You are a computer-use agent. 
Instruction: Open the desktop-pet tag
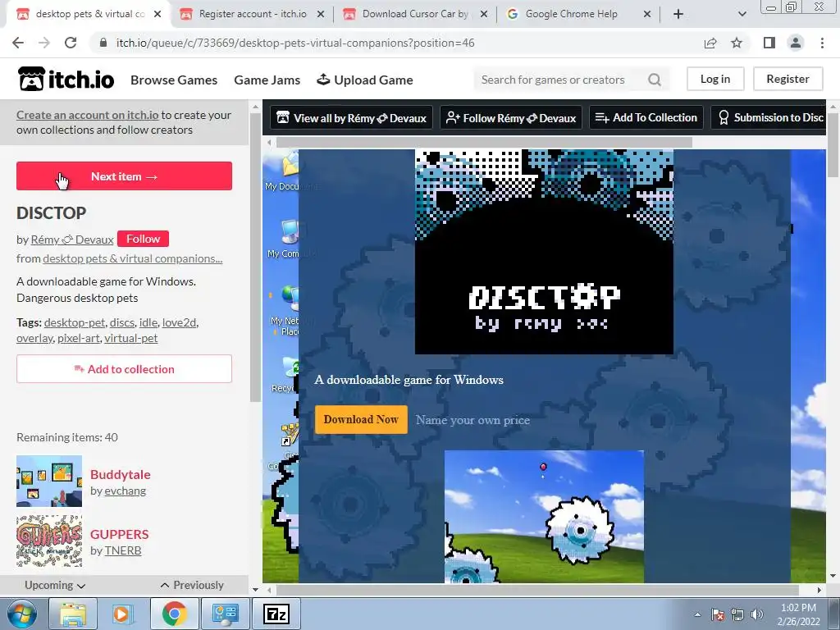coord(75,322)
